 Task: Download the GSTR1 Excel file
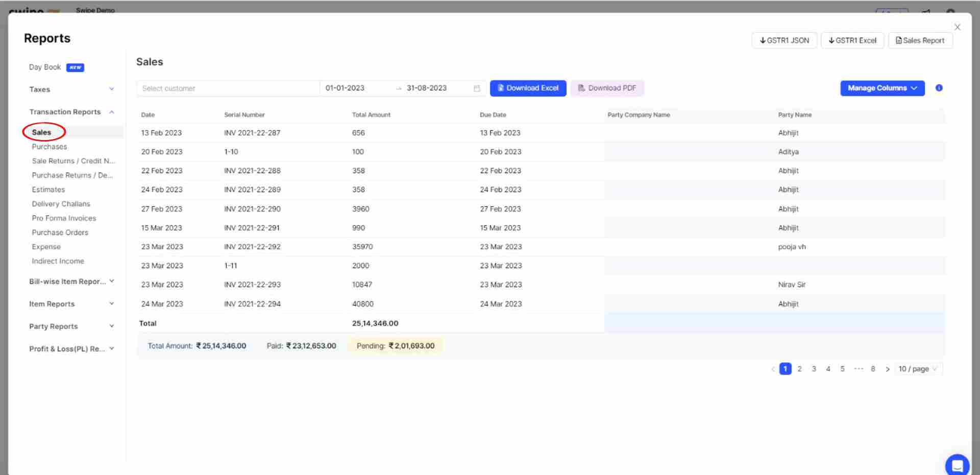coord(852,40)
